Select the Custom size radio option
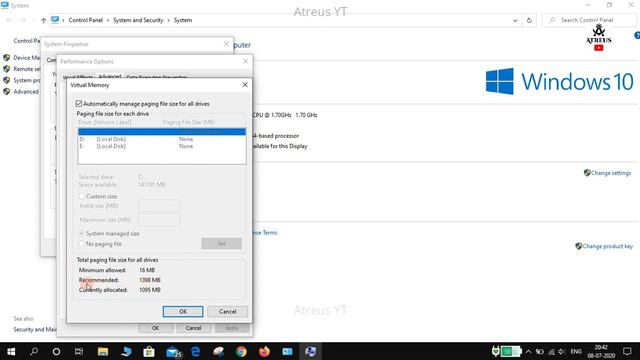Image resolution: width=640 pixels, height=360 pixels. click(x=82, y=196)
